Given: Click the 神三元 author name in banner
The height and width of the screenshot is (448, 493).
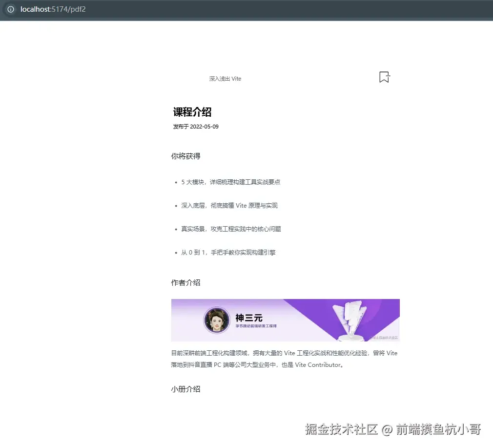Looking at the screenshot, I should (249, 318).
